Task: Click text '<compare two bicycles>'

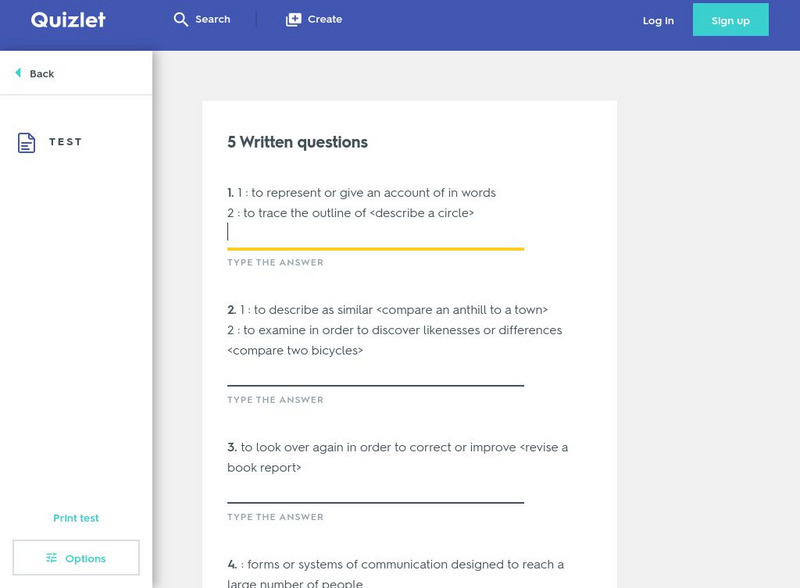Action: [295, 351]
